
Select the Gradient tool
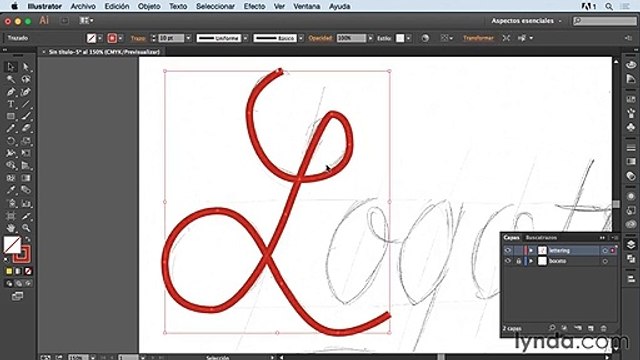pyautogui.click(x=26, y=178)
